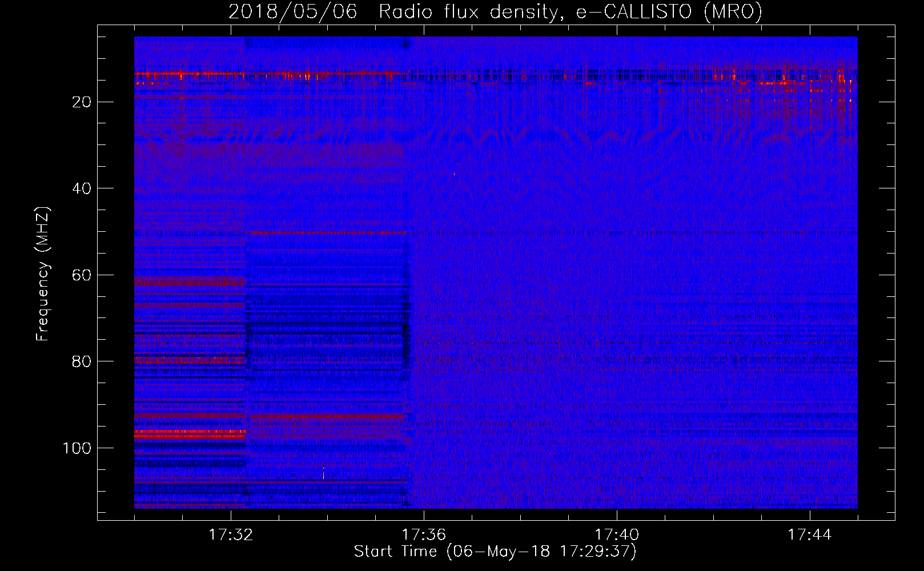Click the plot title "Radio flux density, e-CALLISTO (MRO)"

click(571, 11)
